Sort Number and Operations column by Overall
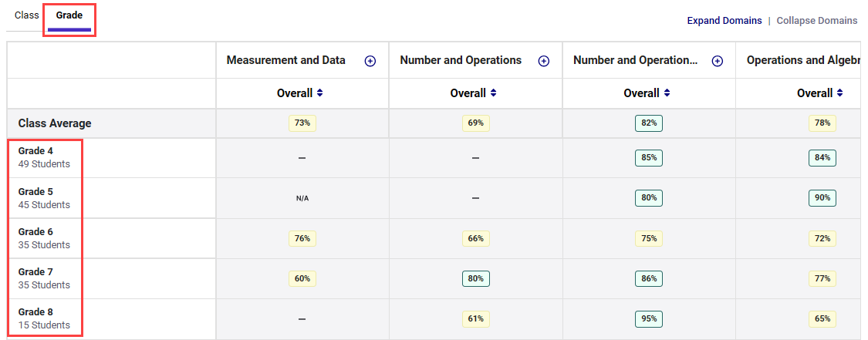The width and height of the screenshot is (868, 340). [475, 93]
